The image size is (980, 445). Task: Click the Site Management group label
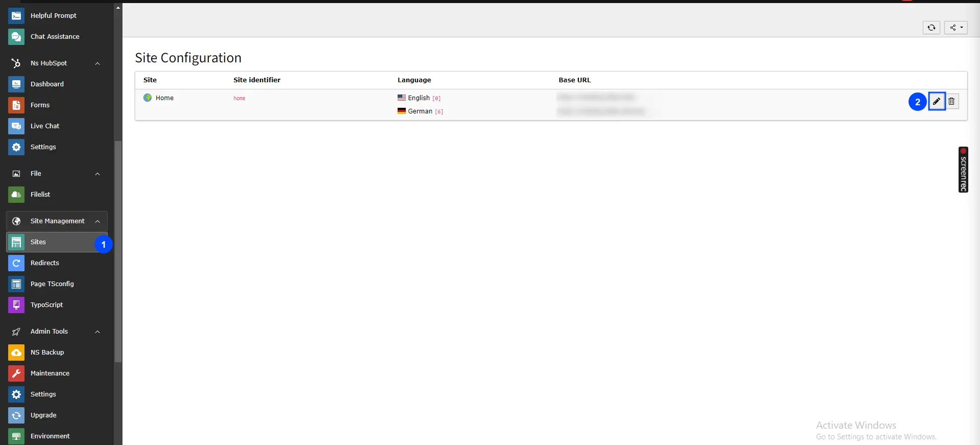click(x=58, y=221)
